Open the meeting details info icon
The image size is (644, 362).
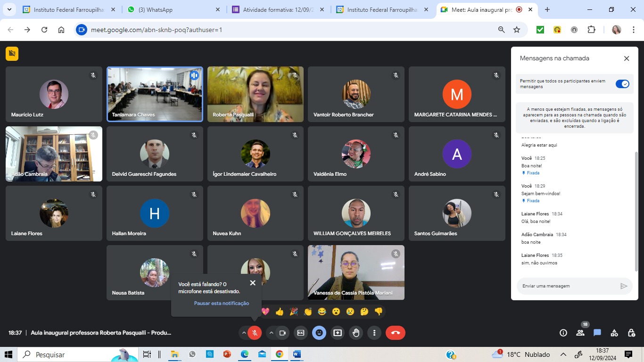click(563, 333)
